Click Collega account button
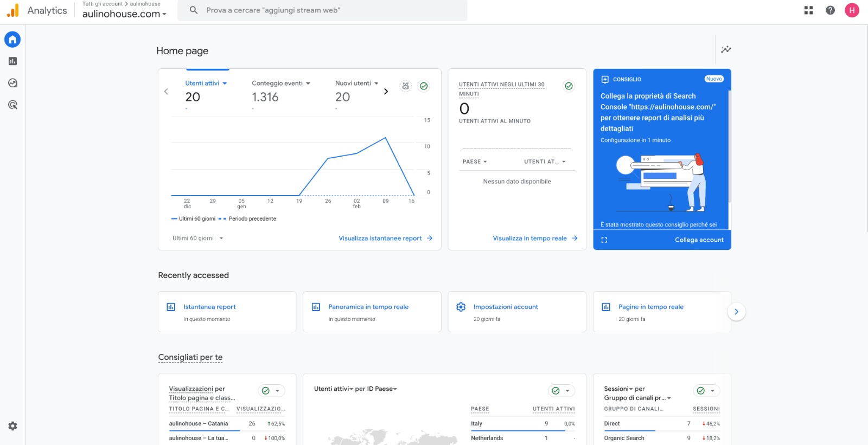 pos(699,240)
